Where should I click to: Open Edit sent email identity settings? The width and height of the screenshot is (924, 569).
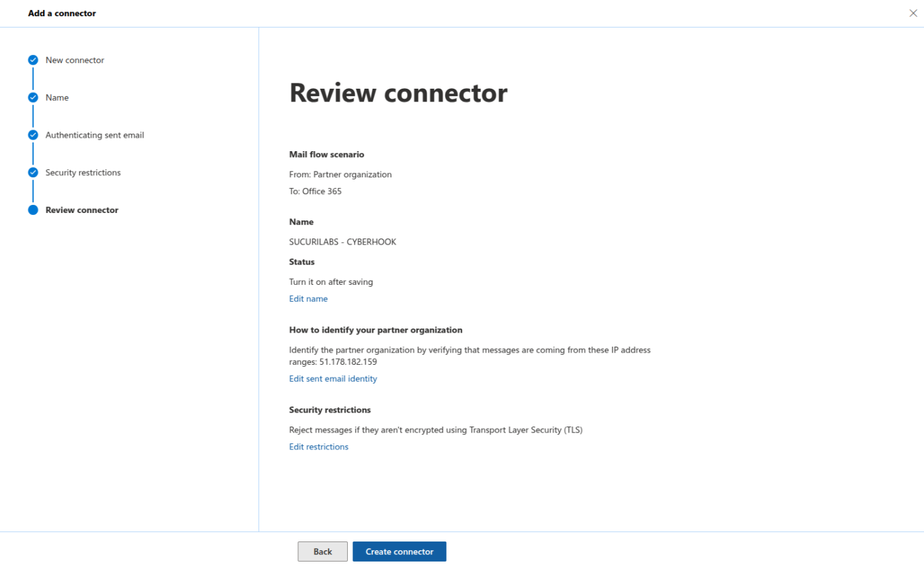[x=333, y=378]
